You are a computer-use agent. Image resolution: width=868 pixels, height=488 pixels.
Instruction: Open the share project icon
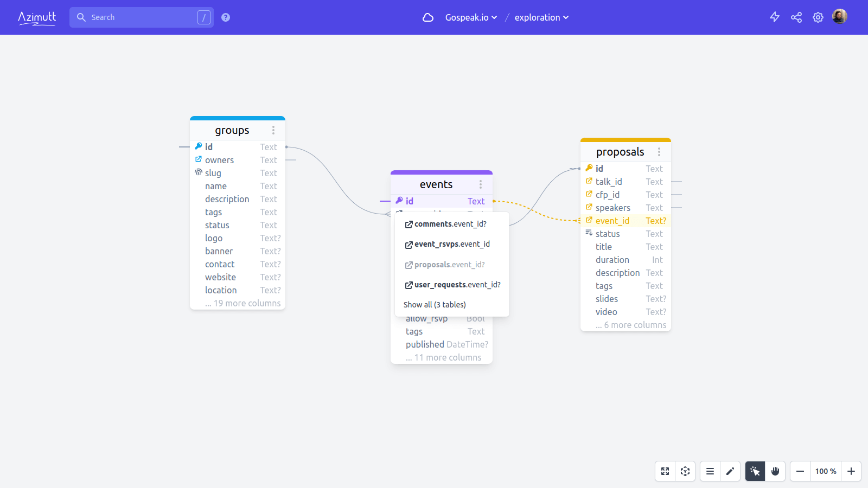pos(796,17)
